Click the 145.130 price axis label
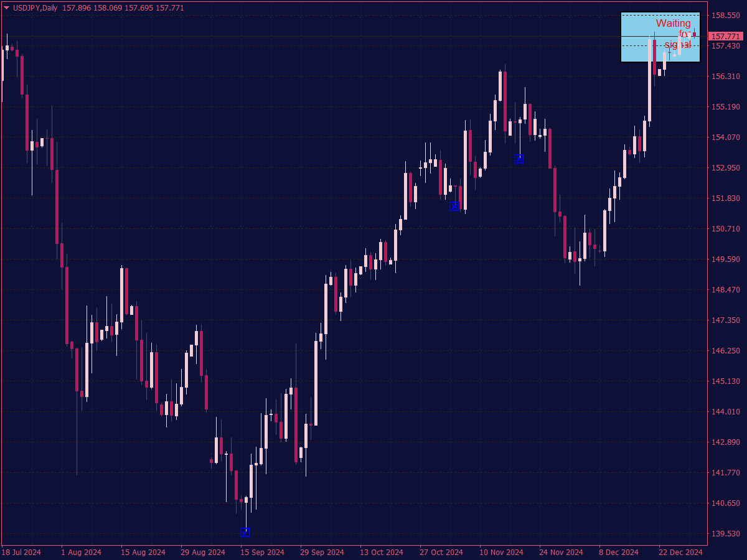 (725, 381)
